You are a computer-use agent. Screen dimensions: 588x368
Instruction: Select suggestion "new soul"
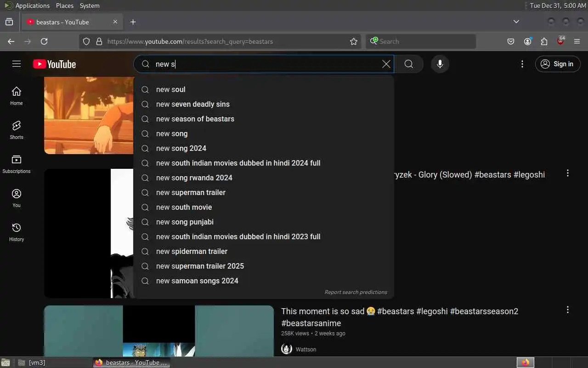click(264, 89)
